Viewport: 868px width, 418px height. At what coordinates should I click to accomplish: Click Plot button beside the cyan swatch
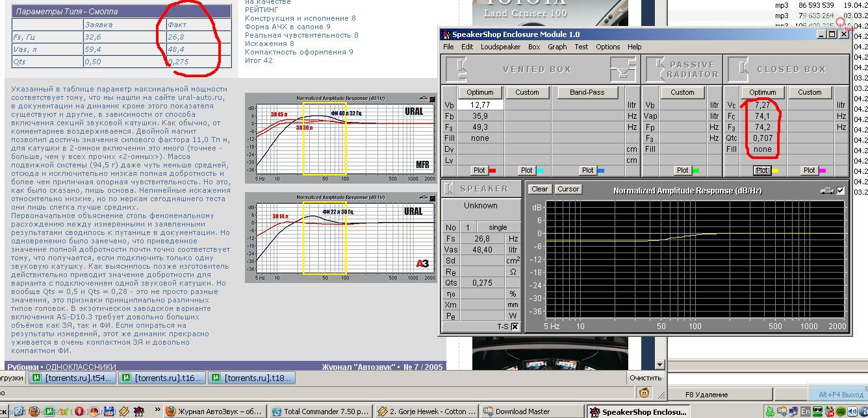tap(526, 170)
